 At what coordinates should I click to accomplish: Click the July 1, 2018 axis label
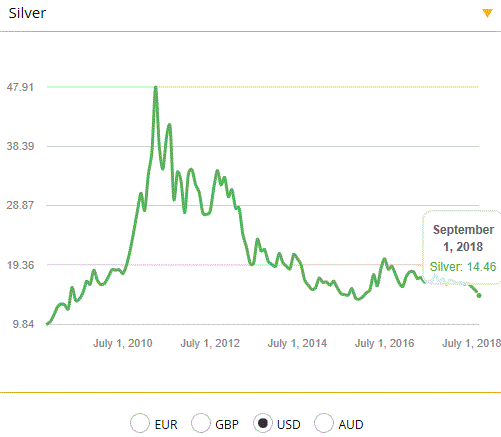471,343
